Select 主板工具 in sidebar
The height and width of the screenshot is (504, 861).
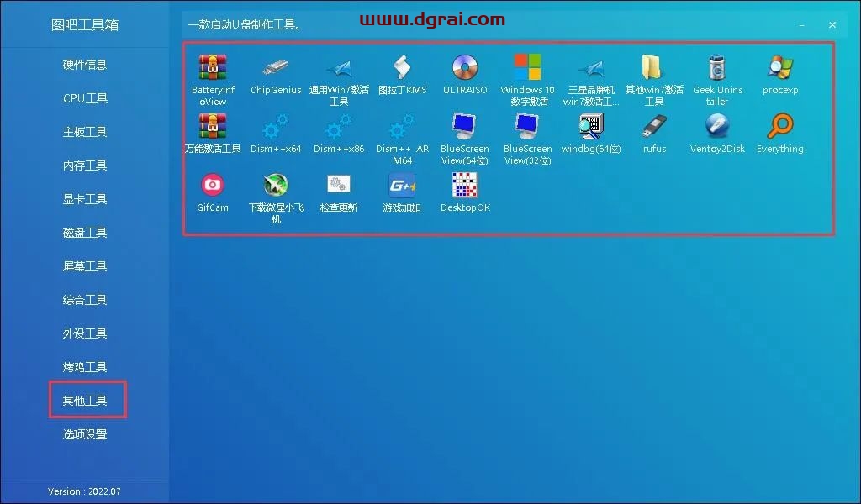(85, 132)
